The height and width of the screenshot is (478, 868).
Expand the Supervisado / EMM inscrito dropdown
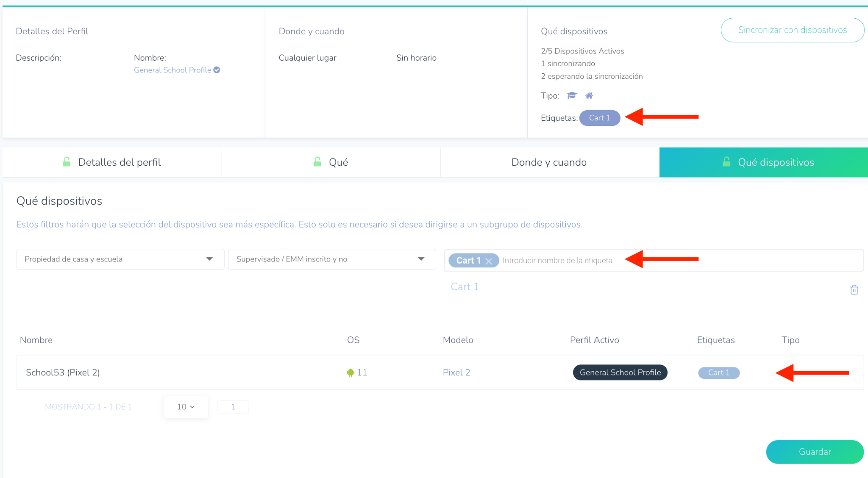[x=332, y=259]
